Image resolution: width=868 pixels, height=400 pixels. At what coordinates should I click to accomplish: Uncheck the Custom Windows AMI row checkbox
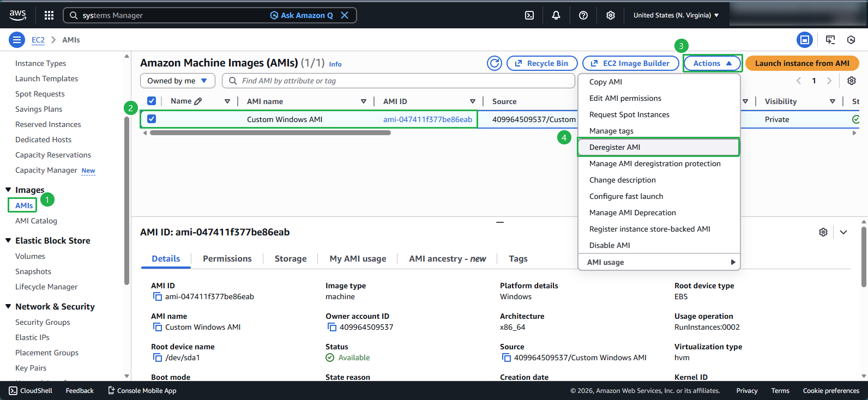pos(152,119)
